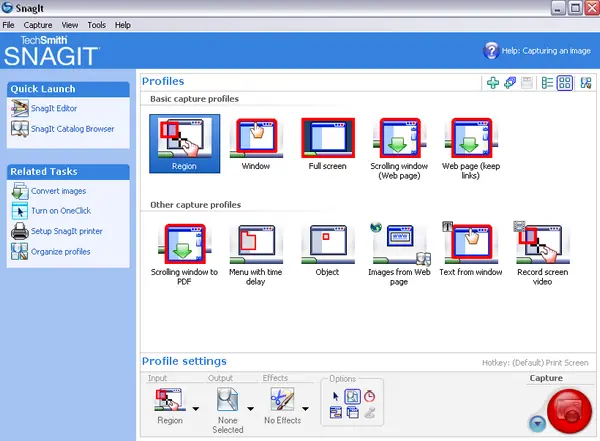The height and width of the screenshot is (441, 600).
Task: Click the Turn on OneClick link
Action: point(61,211)
